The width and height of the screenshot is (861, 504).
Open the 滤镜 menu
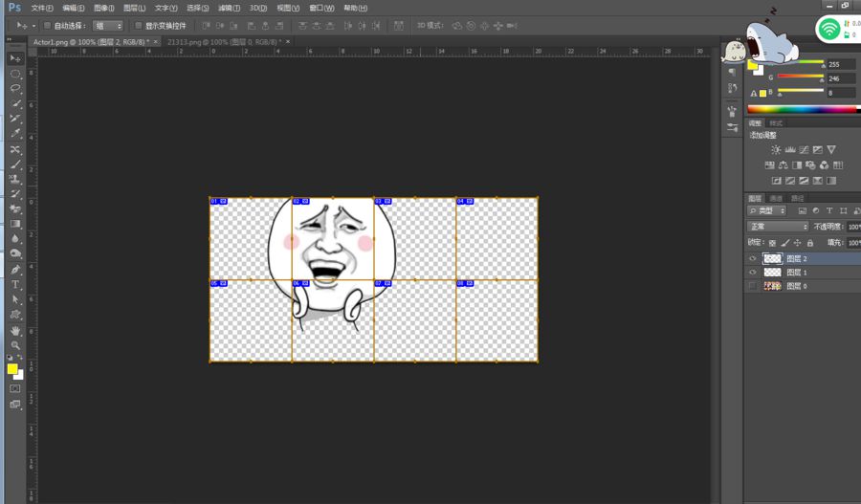229,9
